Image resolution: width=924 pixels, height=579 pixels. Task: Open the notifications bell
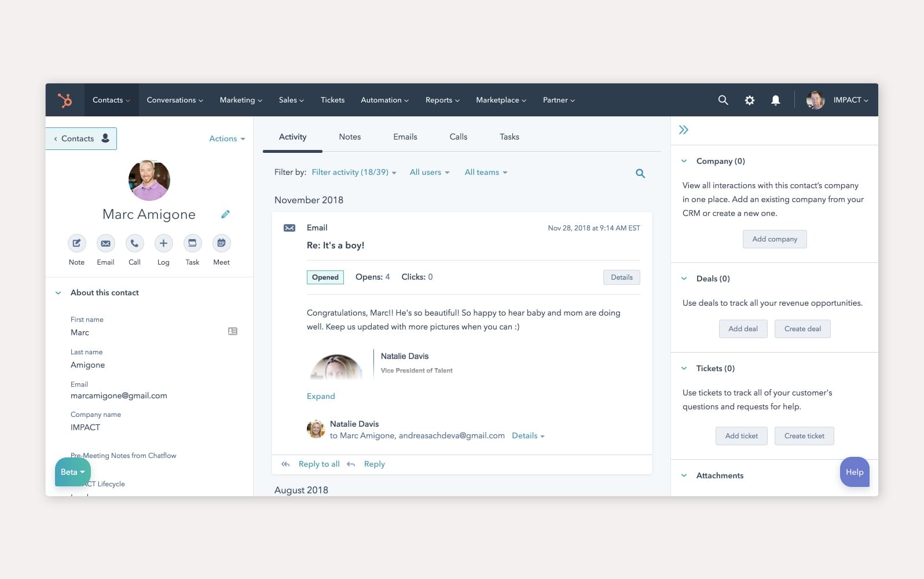click(776, 100)
